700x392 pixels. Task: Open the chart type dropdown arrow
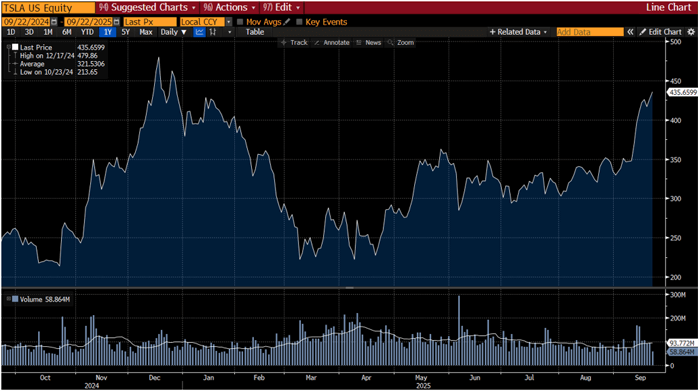pyautogui.click(x=229, y=32)
